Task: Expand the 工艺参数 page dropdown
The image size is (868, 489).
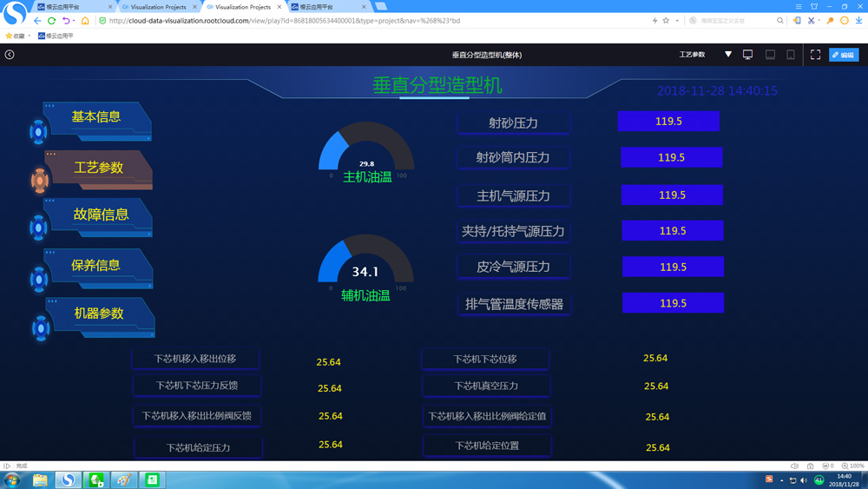Action: coord(728,55)
